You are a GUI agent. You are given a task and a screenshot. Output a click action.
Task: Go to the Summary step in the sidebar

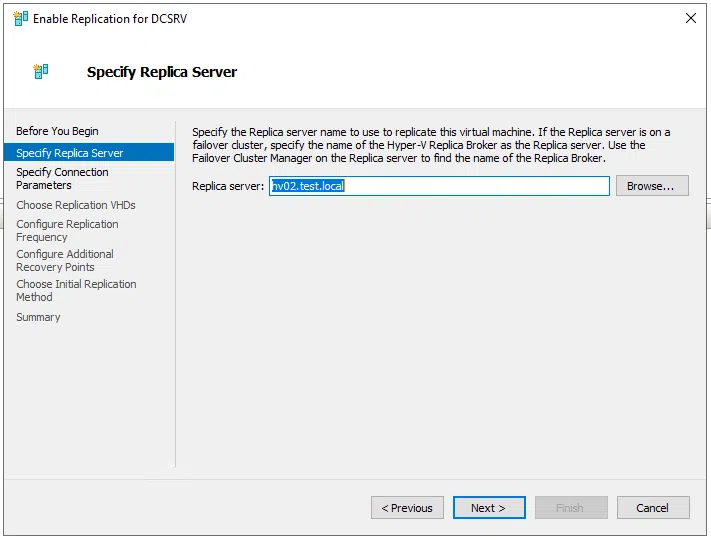(x=38, y=317)
